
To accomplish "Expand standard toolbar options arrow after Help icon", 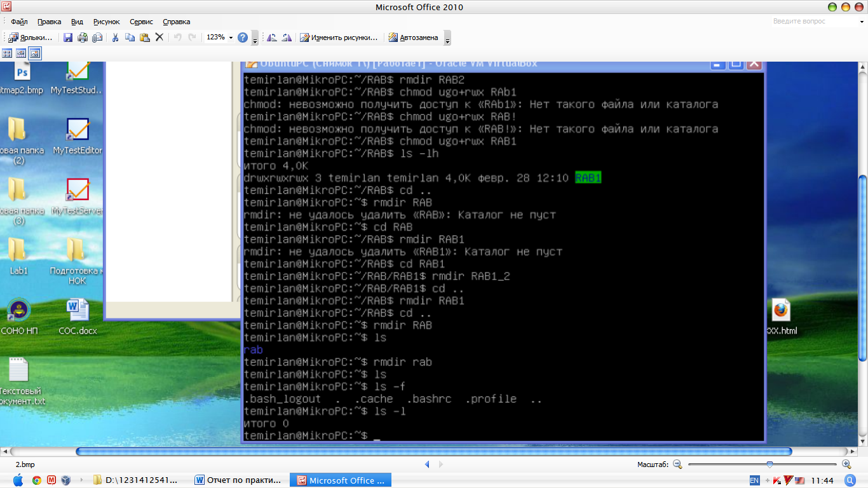I will pos(255,38).
